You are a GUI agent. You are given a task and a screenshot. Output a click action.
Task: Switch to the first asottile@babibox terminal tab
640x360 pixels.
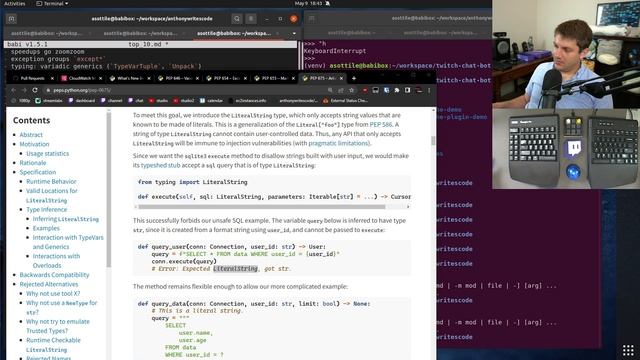[46, 33]
